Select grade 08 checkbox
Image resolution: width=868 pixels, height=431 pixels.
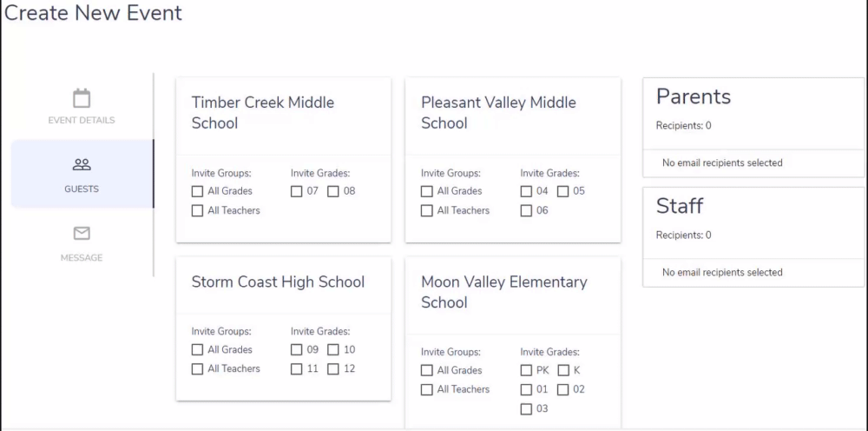332,191
